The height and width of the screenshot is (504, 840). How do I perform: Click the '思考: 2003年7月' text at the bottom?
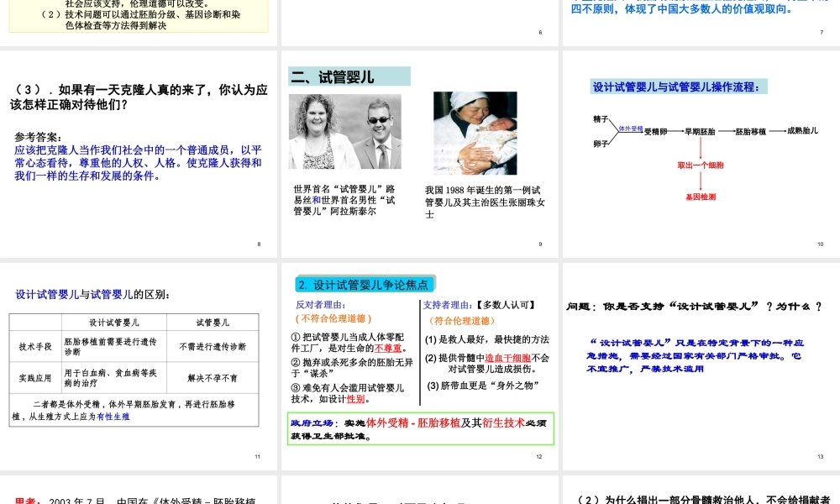click(135, 501)
